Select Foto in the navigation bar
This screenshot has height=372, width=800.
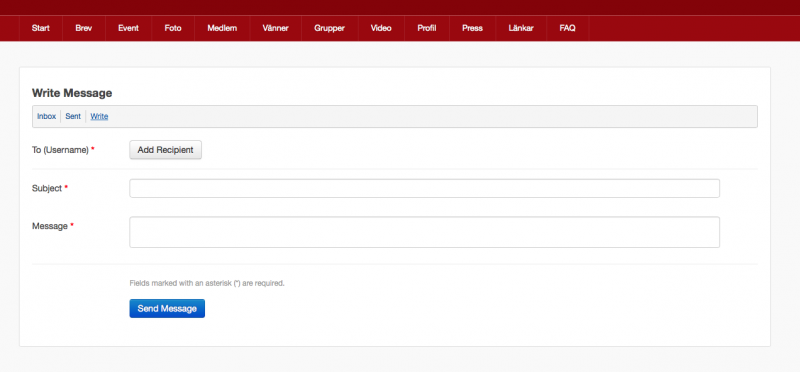point(173,29)
